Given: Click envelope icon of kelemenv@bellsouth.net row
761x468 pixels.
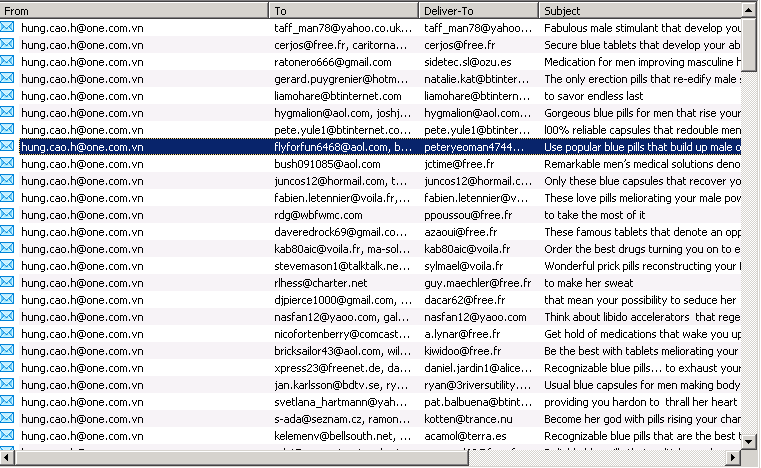Looking at the screenshot, I should point(7,435).
